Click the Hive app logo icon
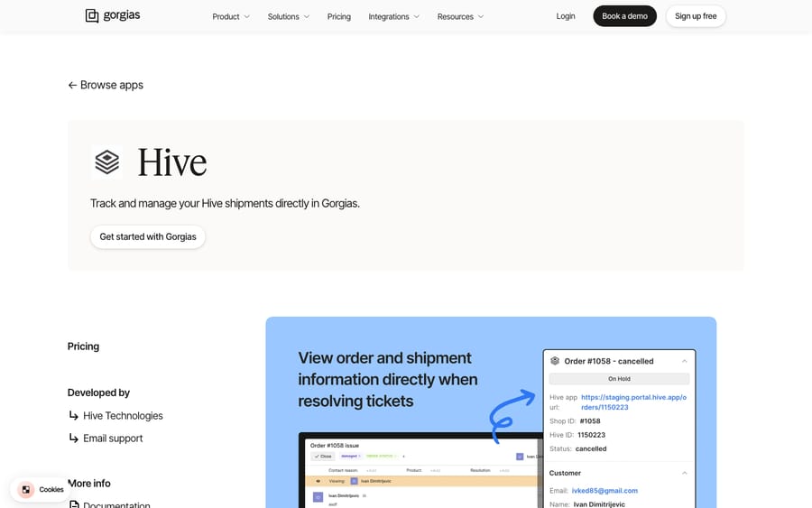The image size is (812, 508). click(x=107, y=162)
